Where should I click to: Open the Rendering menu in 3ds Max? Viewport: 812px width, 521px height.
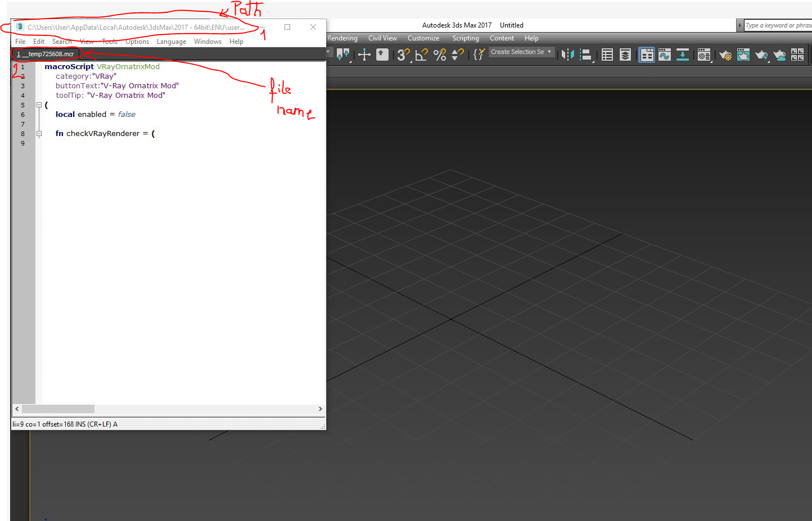coord(342,38)
